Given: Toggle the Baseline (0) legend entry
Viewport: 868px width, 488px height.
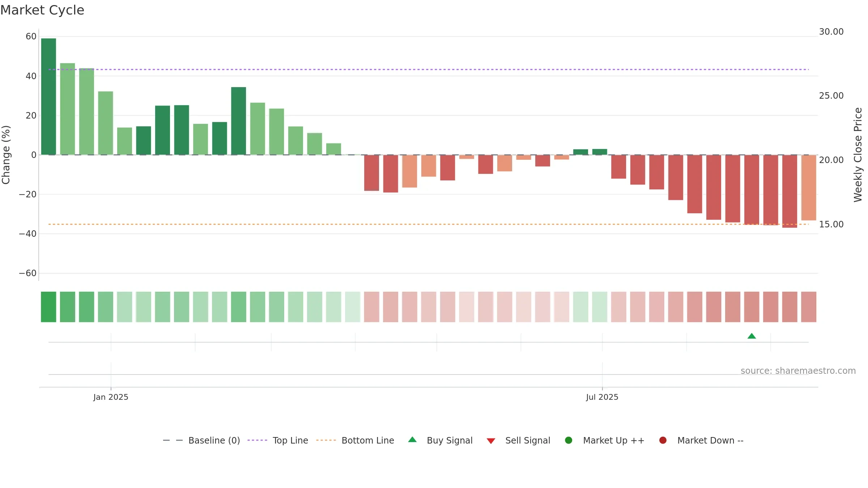Looking at the screenshot, I should tap(201, 440).
